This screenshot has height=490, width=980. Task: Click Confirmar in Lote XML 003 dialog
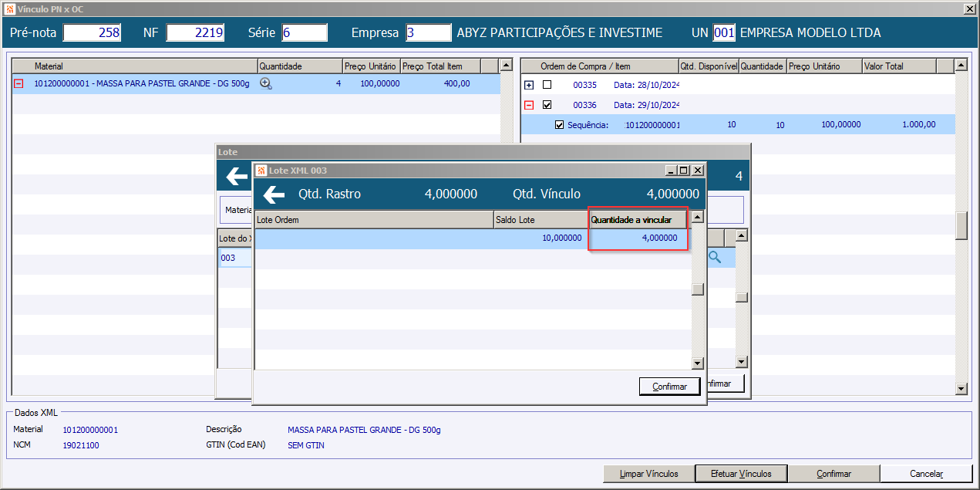point(669,387)
